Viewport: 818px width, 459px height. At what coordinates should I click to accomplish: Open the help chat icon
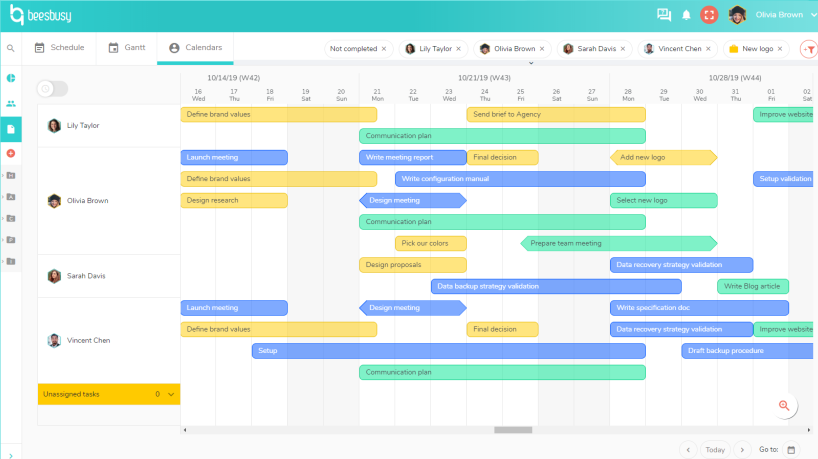coord(664,15)
